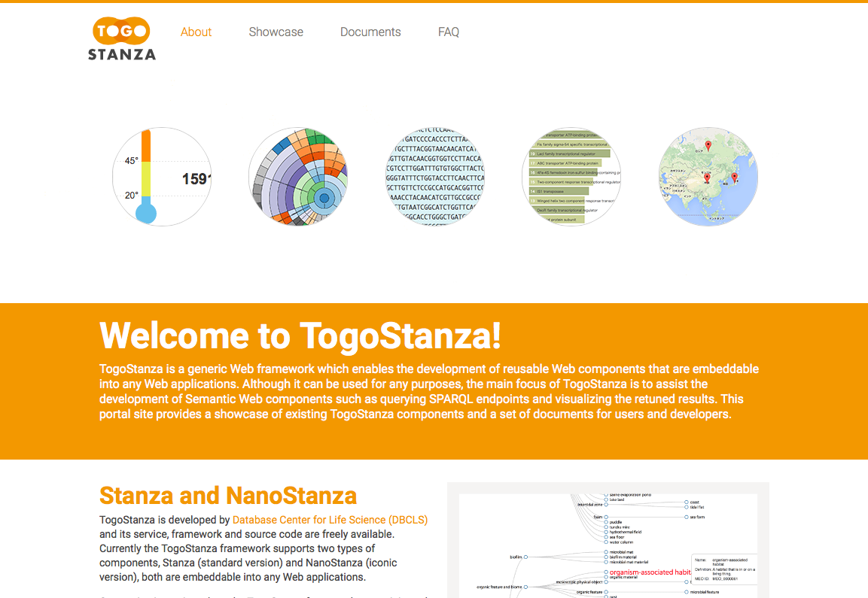Viewport: 868px width, 598px height.
Task: Select the DNA sequence text stanza icon
Action: [435, 177]
